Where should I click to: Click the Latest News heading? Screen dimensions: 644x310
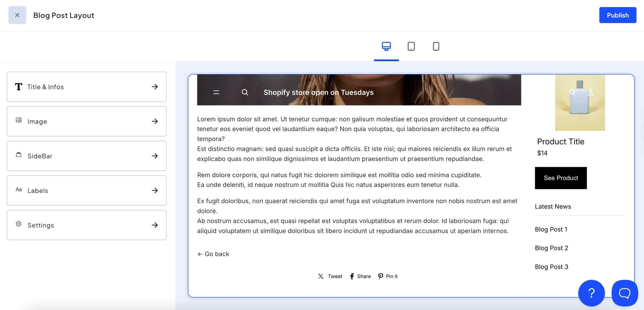click(553, 206)
